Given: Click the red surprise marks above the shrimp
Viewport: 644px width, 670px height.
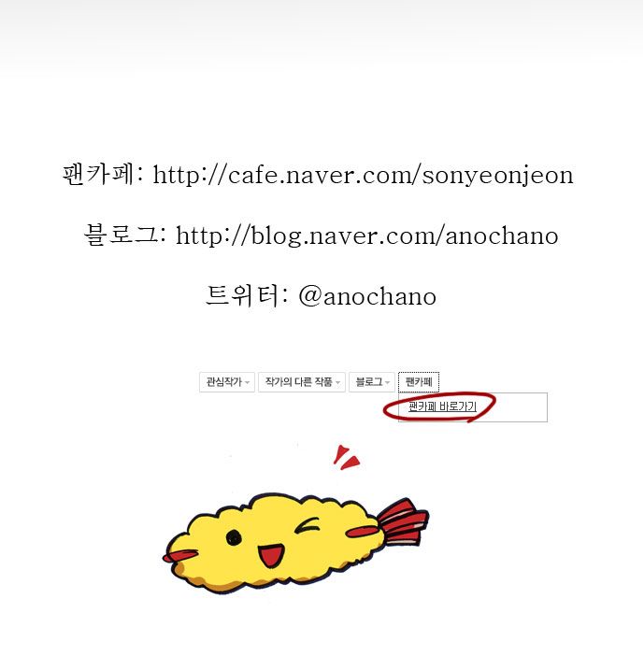Looking at the screenshot, I should tap(346, 458).
